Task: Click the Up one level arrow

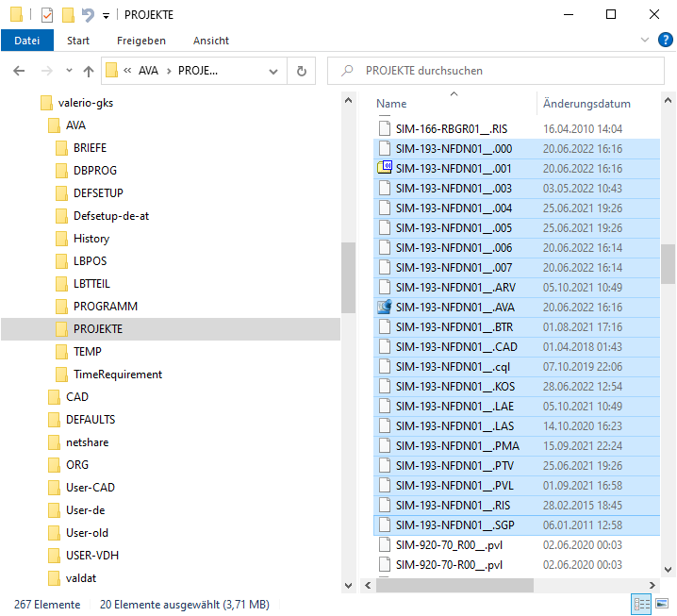Action: click(89, 71)
